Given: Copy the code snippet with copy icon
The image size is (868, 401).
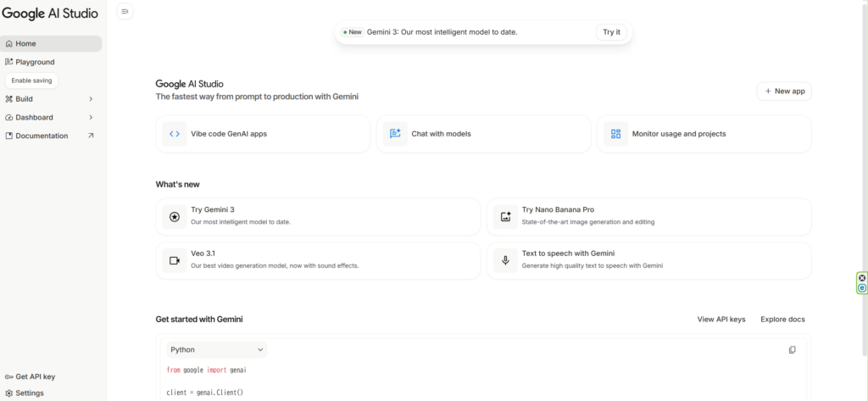Looking at the screenshot, I should point(792,349).
